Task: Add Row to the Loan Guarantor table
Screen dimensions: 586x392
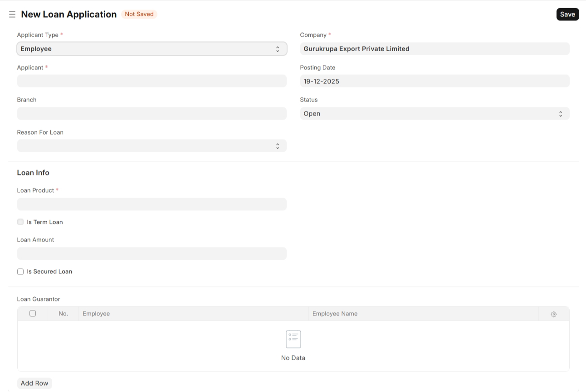Action: coord(34,383)
